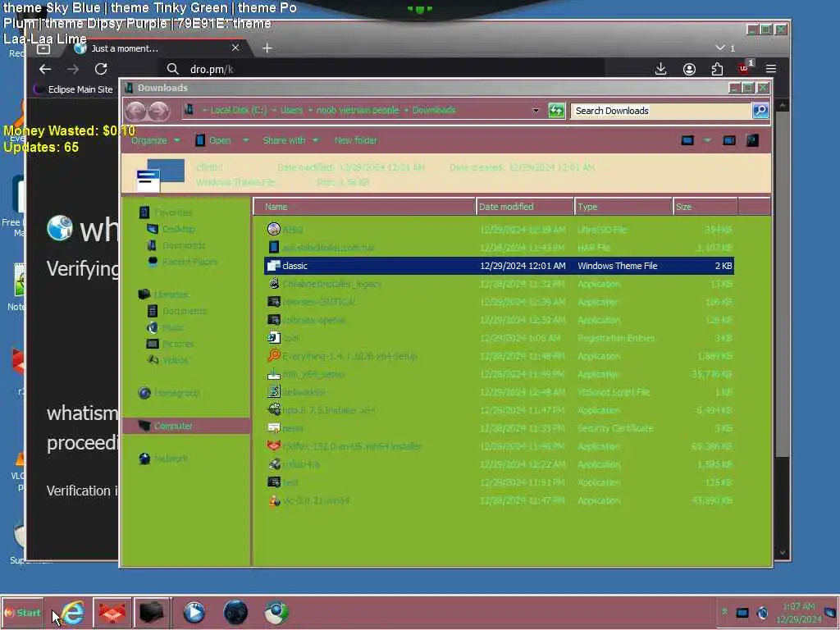Open the browser hamburger menu

(771, 69)
